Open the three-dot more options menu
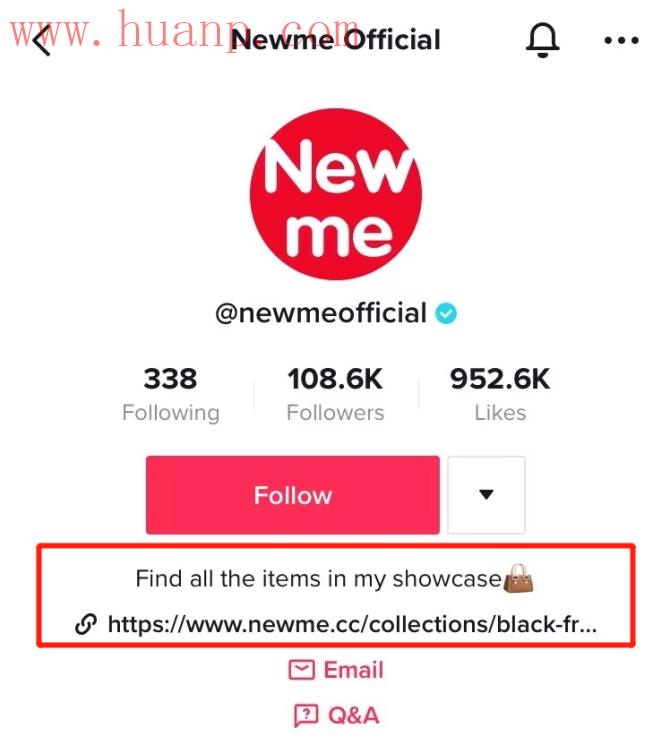 (621, 40)
